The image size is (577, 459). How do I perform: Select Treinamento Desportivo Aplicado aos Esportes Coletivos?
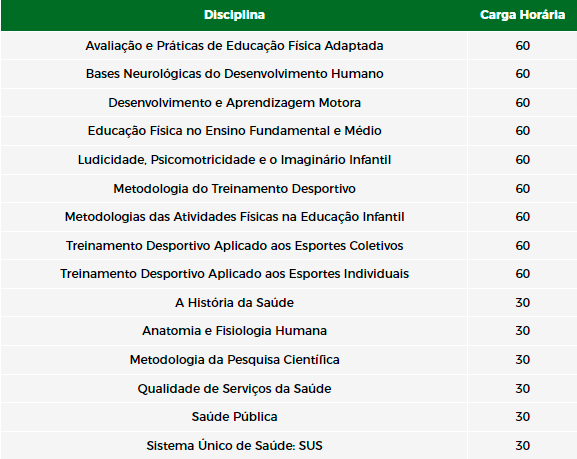tap(234, 246)
